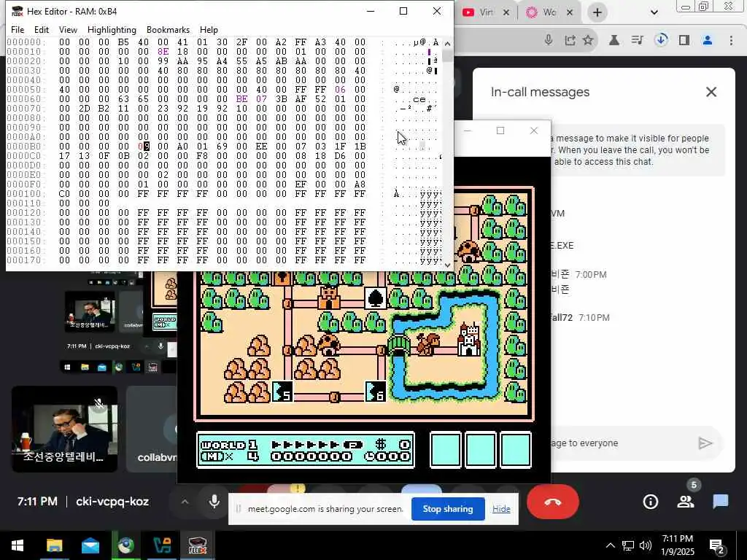The image size is (747, 560).
Task: Click the scroll-up arrow of hex view
Action: pos(447,43)
